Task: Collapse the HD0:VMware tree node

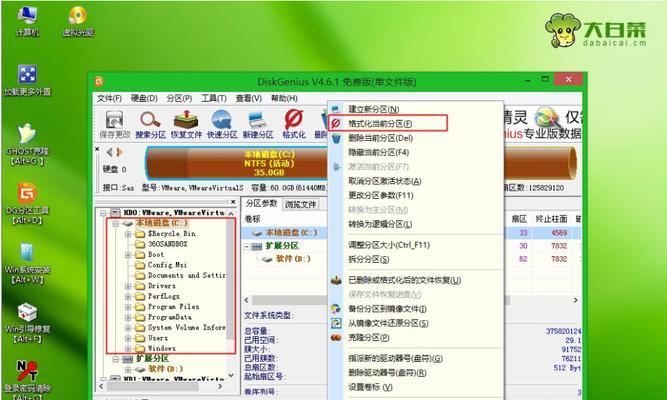Action: (104, 212)
